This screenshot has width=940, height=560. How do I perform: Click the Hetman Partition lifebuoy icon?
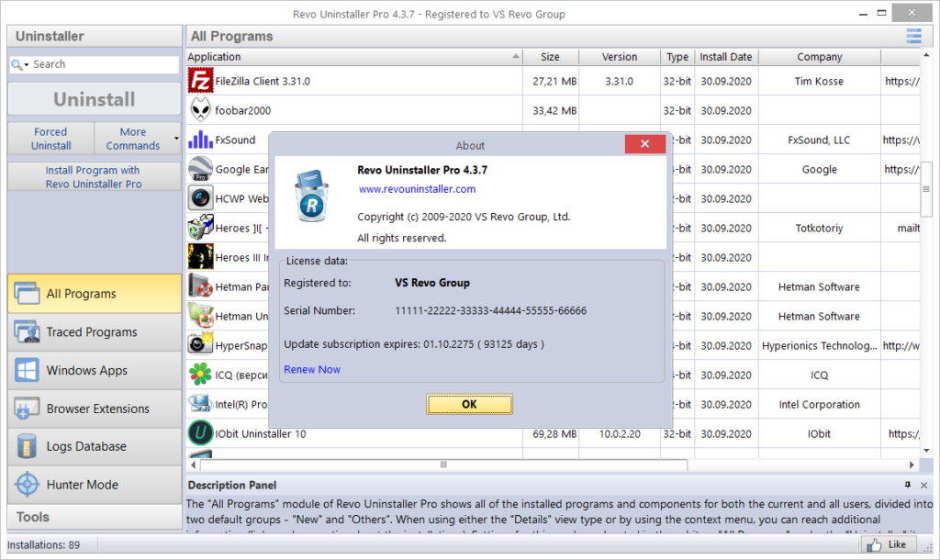tap(200, 286)
